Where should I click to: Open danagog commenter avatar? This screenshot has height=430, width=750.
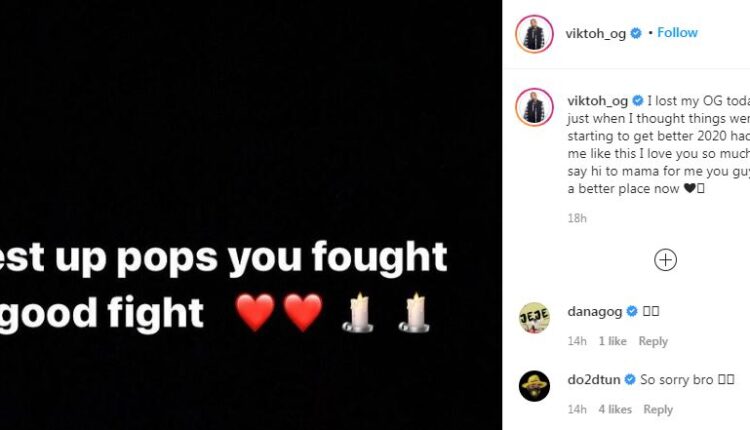534,318
